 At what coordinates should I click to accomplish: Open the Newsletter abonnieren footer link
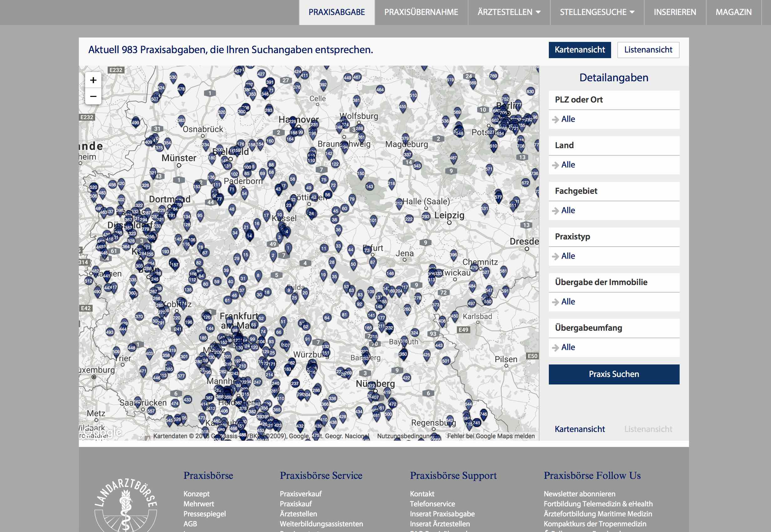pyautogui.click(x=579, y=494)
